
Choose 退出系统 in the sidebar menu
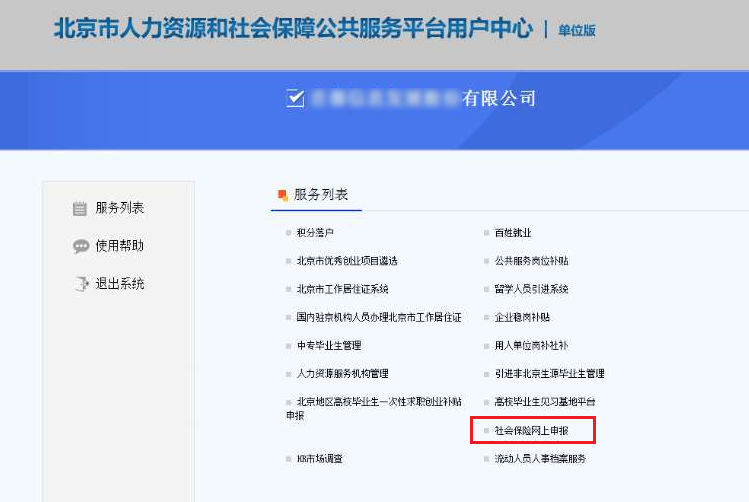pyautogui.click(x=120, y=284)
